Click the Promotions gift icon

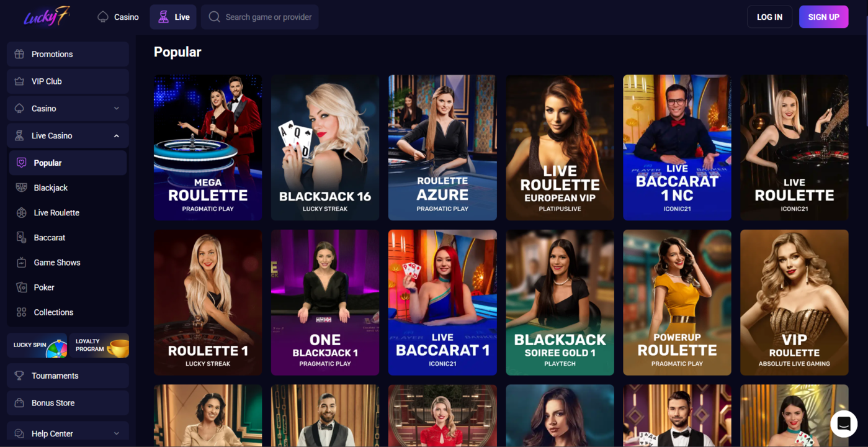19,54
